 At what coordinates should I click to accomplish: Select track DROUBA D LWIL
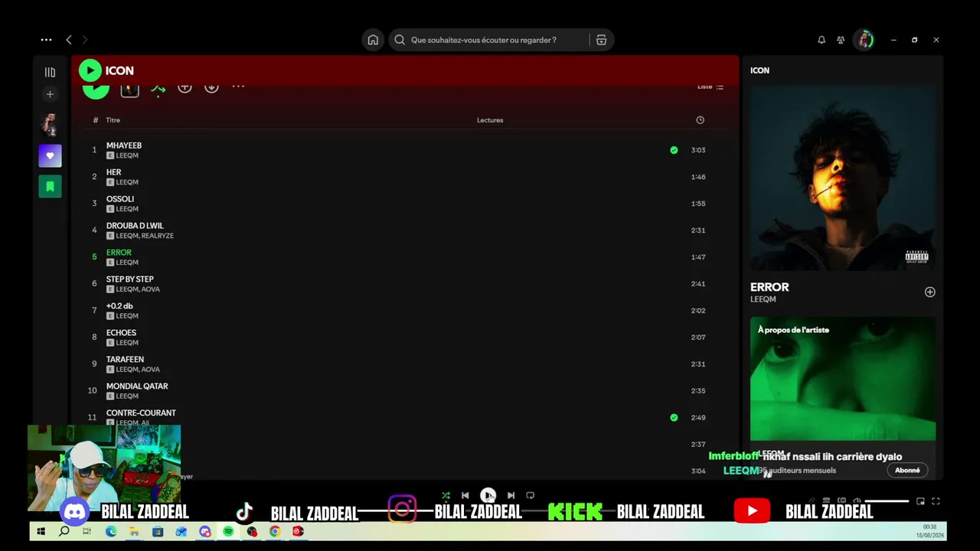tap(135, 226)
